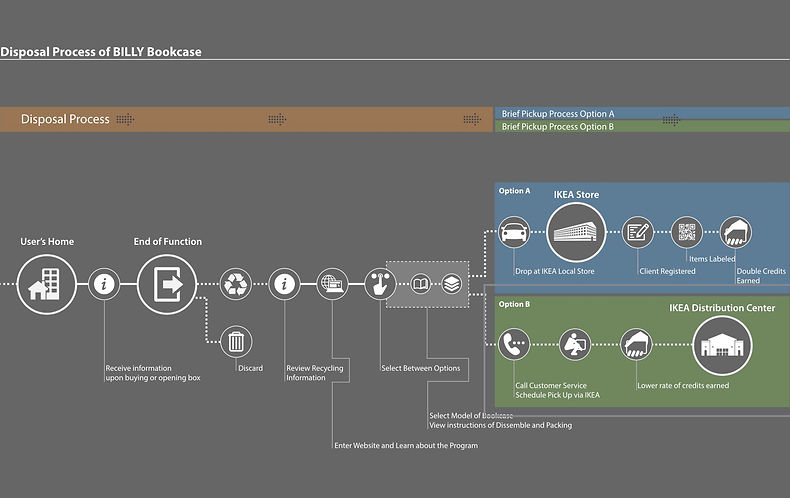Image resolution: width=790 pixels, height=498 pixels.
Task: Click the stacked layers model icon
Action: pos(452,284)
